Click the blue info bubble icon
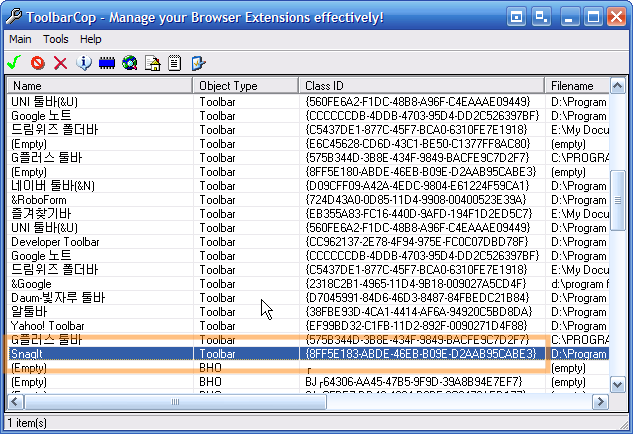 [x=84, y=63]
